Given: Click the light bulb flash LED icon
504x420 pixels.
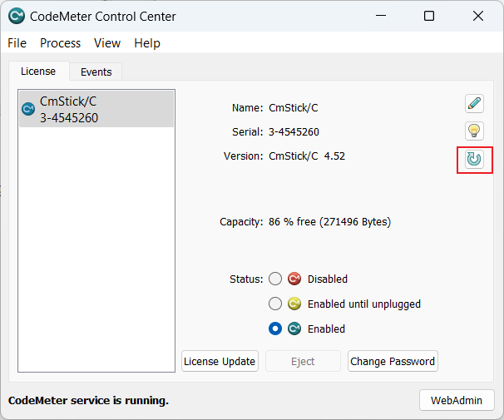Looking at the screenshot, I should point(474,131).
